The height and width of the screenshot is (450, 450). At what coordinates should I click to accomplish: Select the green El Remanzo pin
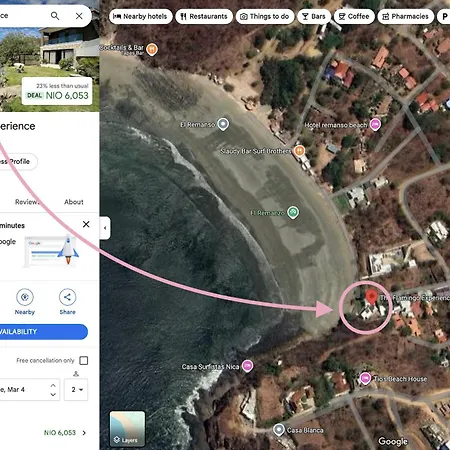293,212
